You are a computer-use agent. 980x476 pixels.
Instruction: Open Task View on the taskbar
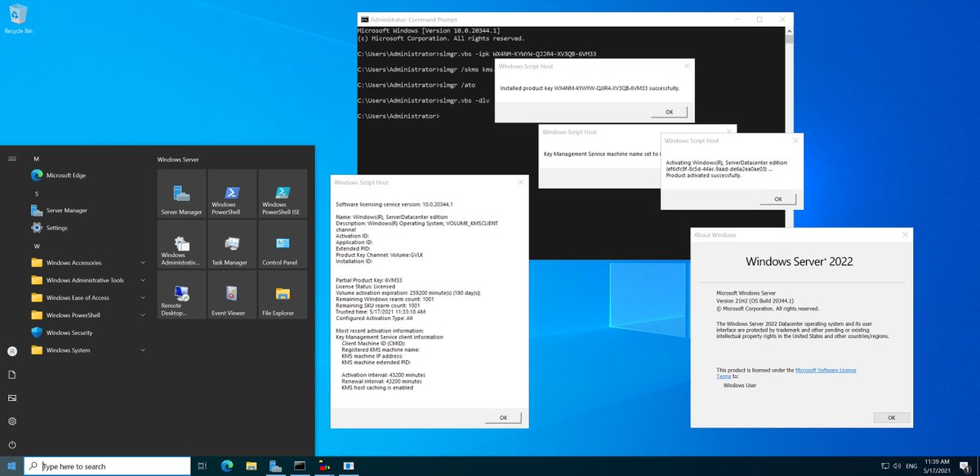pos(202,466)
